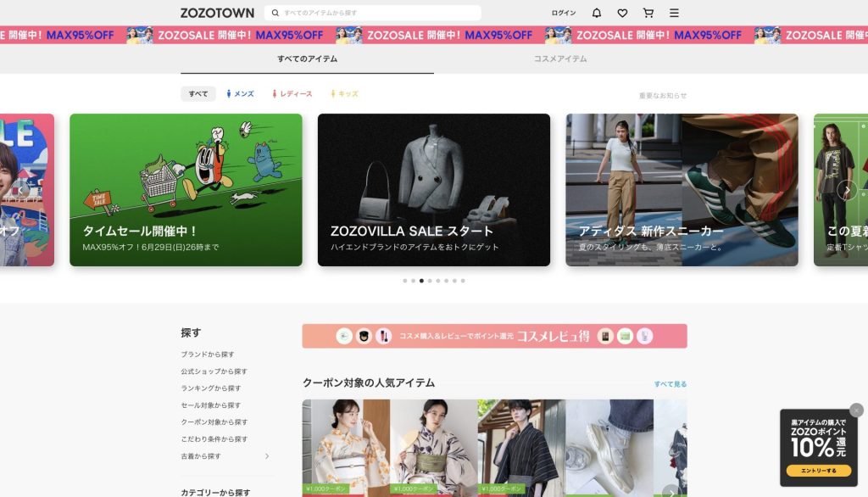Show the next coupon items

pyautogui.click(x=671, y=491)
